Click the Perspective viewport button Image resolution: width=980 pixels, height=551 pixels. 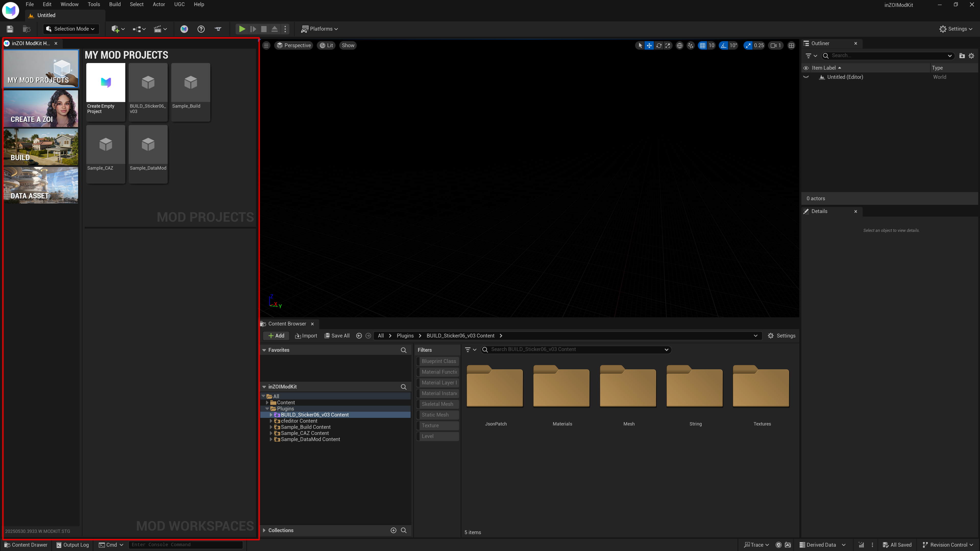click(294, 45)
